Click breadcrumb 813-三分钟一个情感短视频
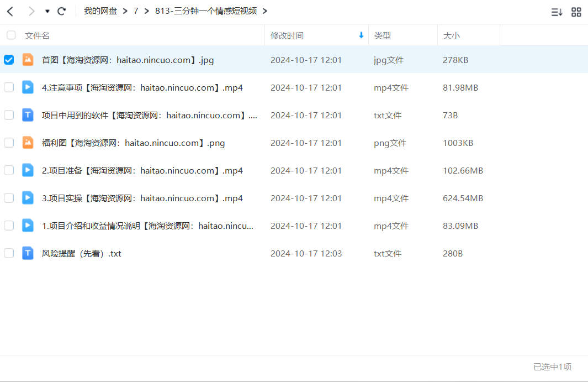The height and width of the screenshot is (382, 588). click(206, 11)
